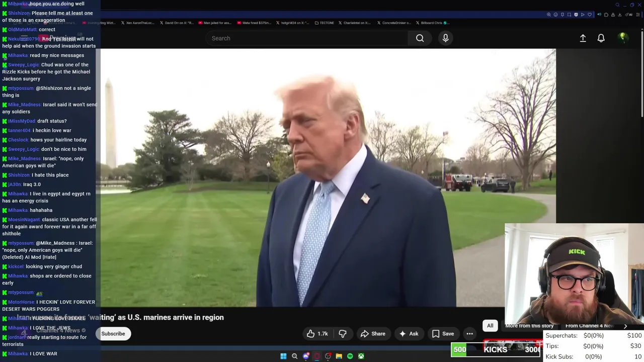Image resolution: width=644 pixels, height=362 pixels.
Task: Click the Share button under video
Action: point(373,334)
